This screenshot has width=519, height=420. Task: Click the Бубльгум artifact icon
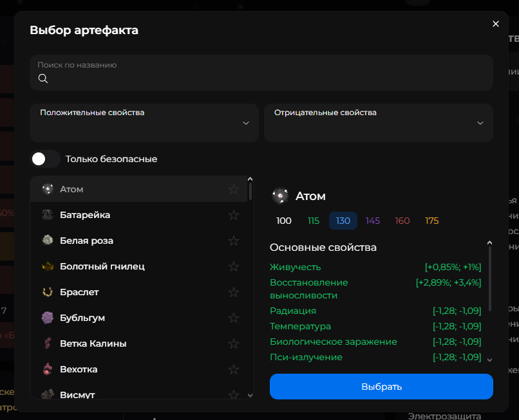pos(48,318)
